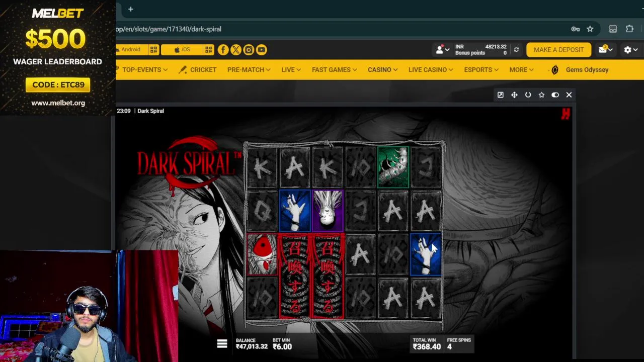This screenshot has width=644, height=362.
Task: Expand the LIVE CASINO menu
Action: [x=430, y=70]
